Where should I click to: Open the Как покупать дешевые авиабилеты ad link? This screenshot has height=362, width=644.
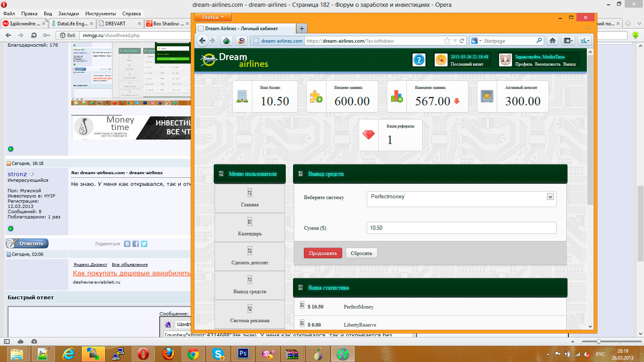pos(132,273)
